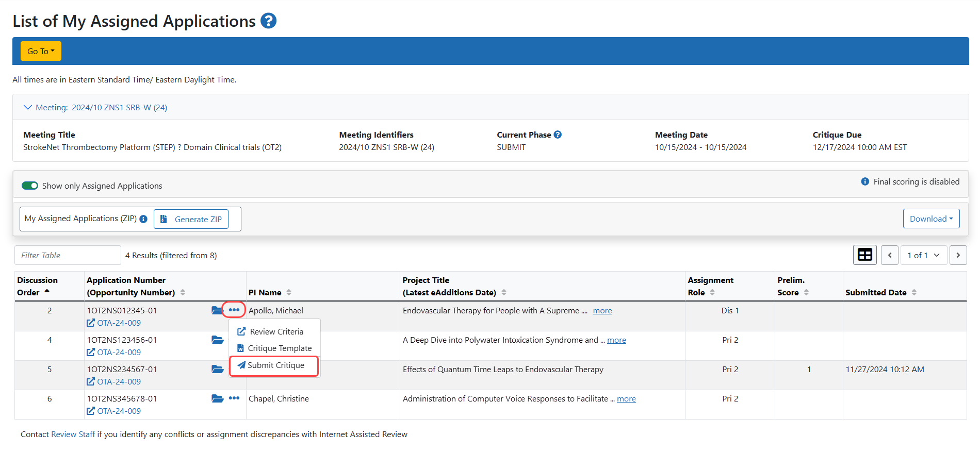Click assignment role Dis 1
The width and height of the screenshot is (980, 452).
[x=730, y=311]
